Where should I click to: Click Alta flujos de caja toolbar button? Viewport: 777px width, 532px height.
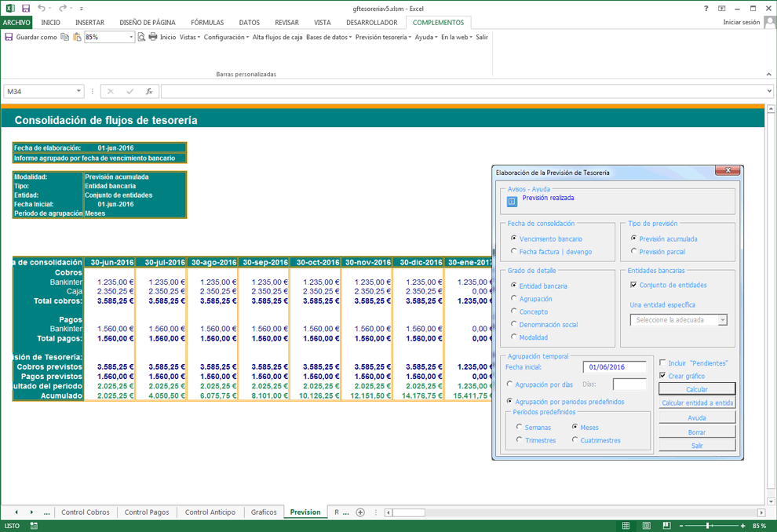pyautogui.click(x=277, y=37)
